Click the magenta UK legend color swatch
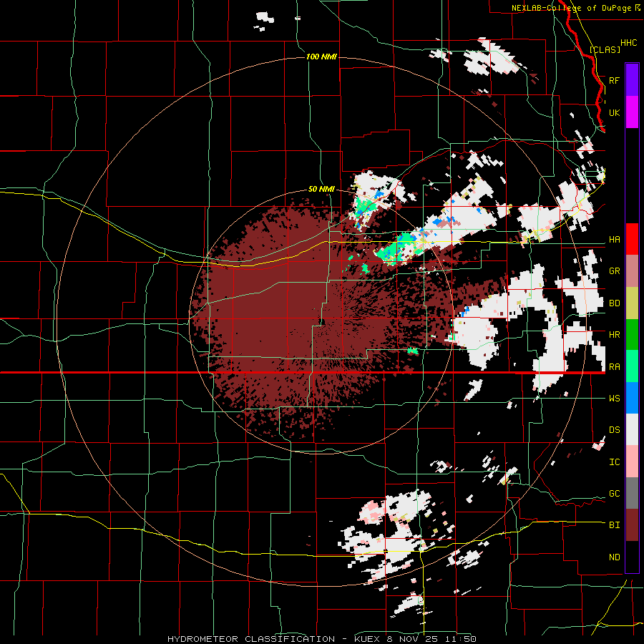This screenshot has height=644, width=644. pyautogui.click(x=632, y=112)
